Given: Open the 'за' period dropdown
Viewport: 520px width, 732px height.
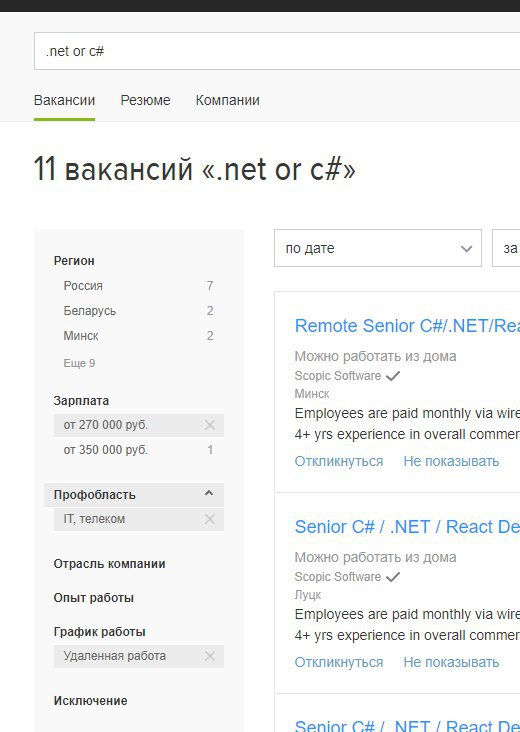Looking at the screenshot, I should pyautogui.click(x=506, y=248).
